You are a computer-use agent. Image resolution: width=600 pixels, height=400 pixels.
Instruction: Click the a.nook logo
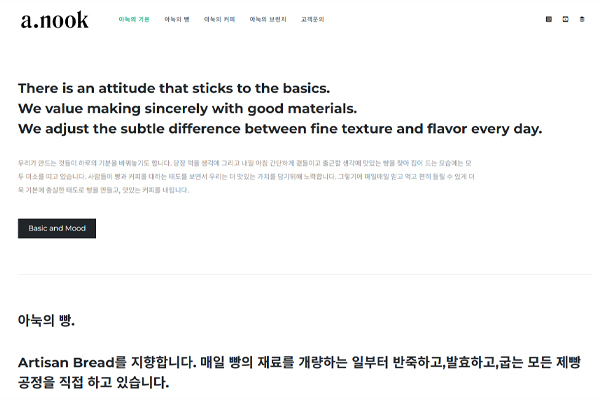54,20
